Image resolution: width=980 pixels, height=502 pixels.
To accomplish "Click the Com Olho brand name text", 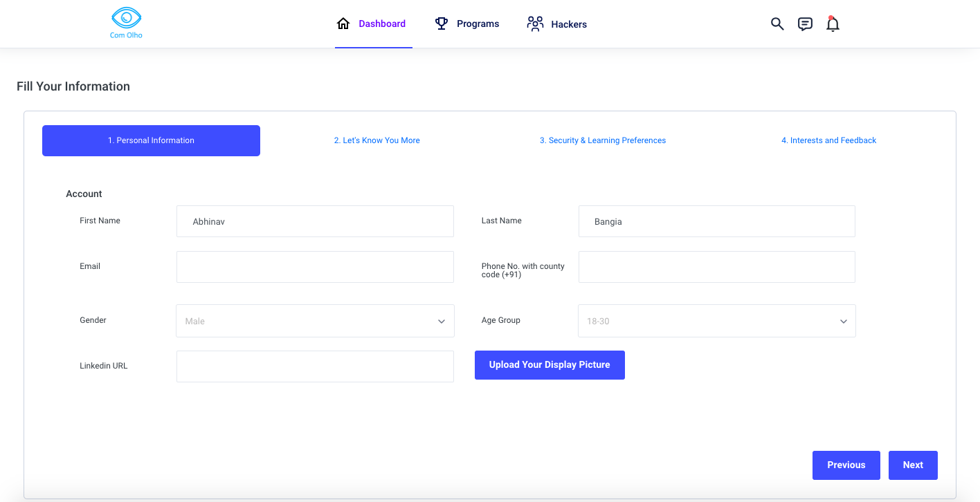I will coord(126,35).
